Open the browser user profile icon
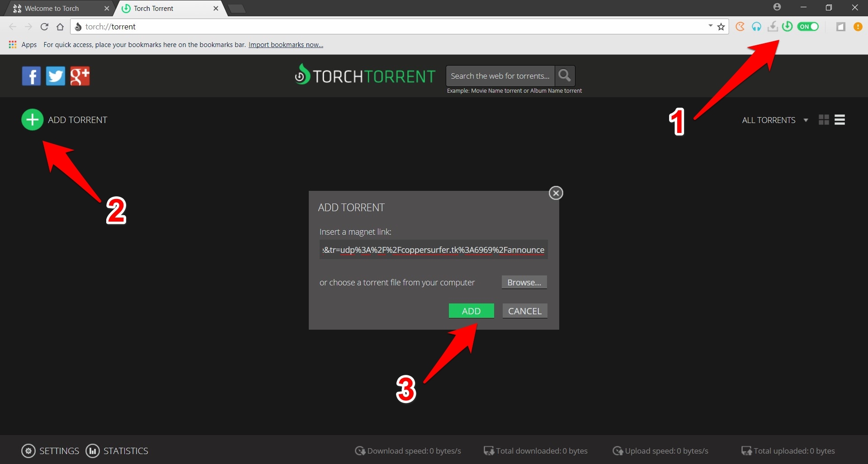Image resolution: width=868 pixels, height=464 pixels. [777, 7]
